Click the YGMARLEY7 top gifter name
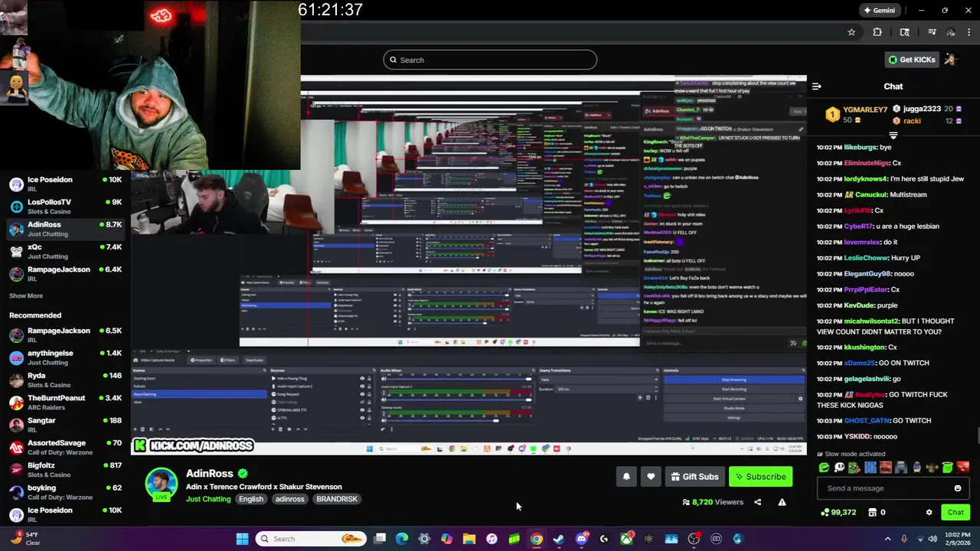This screenshot has height=551, width=980. click(864, 109)
